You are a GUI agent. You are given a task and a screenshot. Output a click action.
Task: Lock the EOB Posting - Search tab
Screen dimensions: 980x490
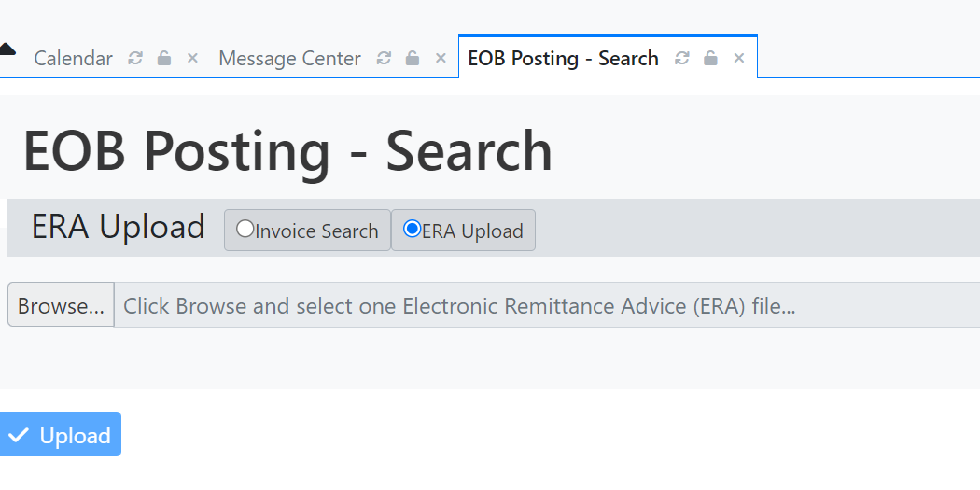pyautogui.click(x=710, y=59)
